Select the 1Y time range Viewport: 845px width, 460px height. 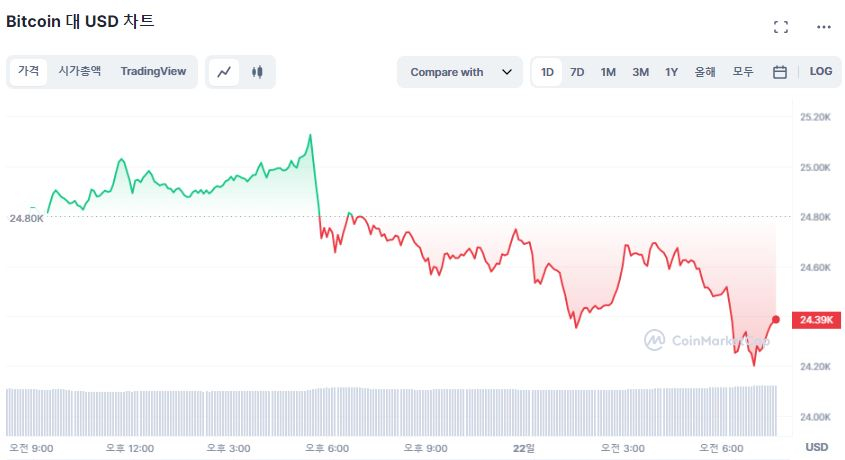pyautogui.click(x=671, y=72)
